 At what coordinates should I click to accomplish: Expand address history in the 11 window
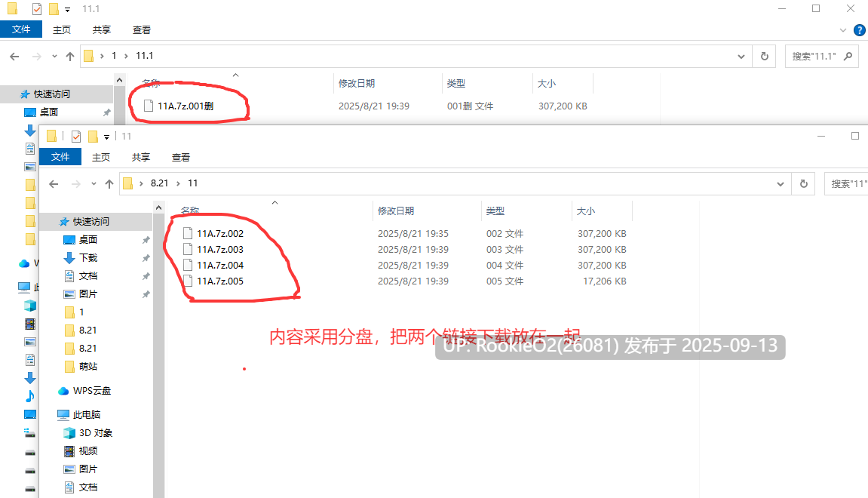[780, 184]
